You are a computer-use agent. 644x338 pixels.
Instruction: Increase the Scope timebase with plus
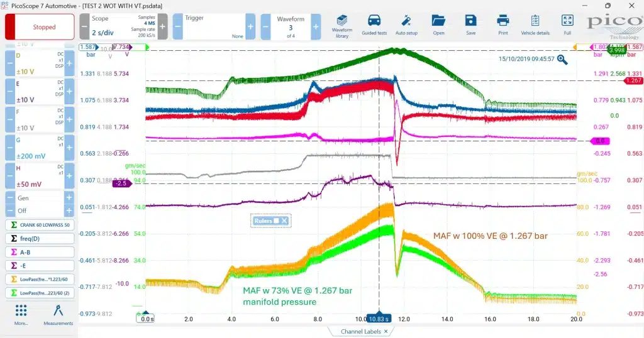pyautogui.click(x=163, y=26)
